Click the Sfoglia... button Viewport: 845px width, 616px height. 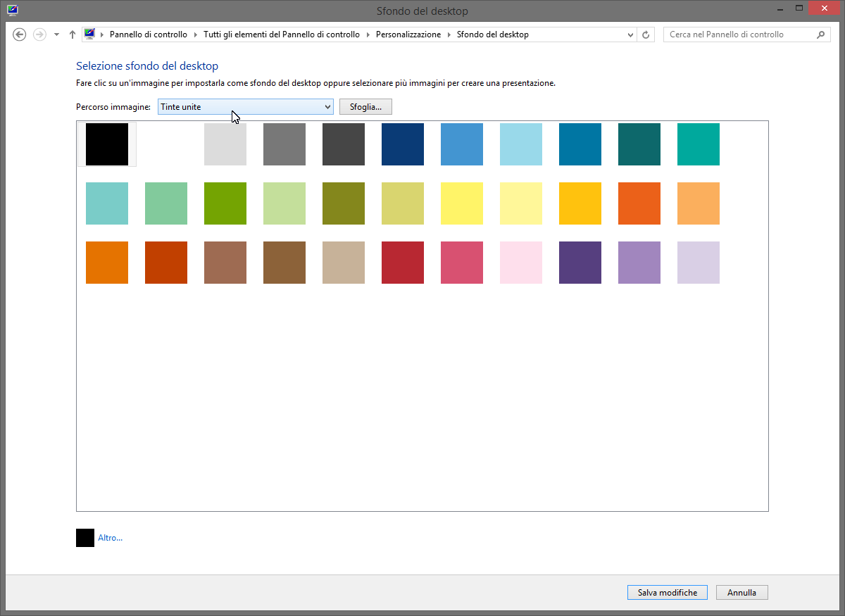coord(365,107)
